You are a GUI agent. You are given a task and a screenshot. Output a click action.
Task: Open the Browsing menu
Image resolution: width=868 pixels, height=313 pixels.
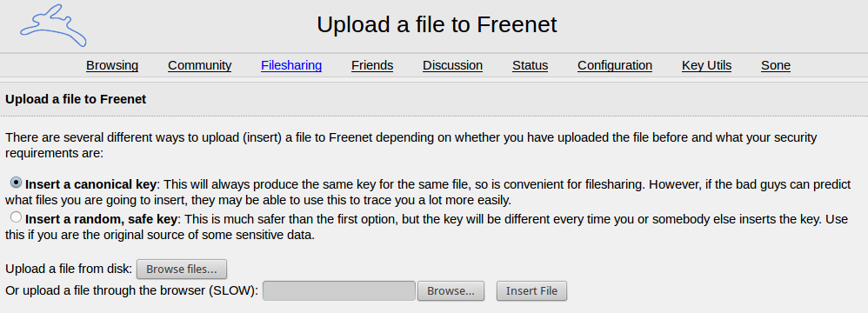coord(112,65)
